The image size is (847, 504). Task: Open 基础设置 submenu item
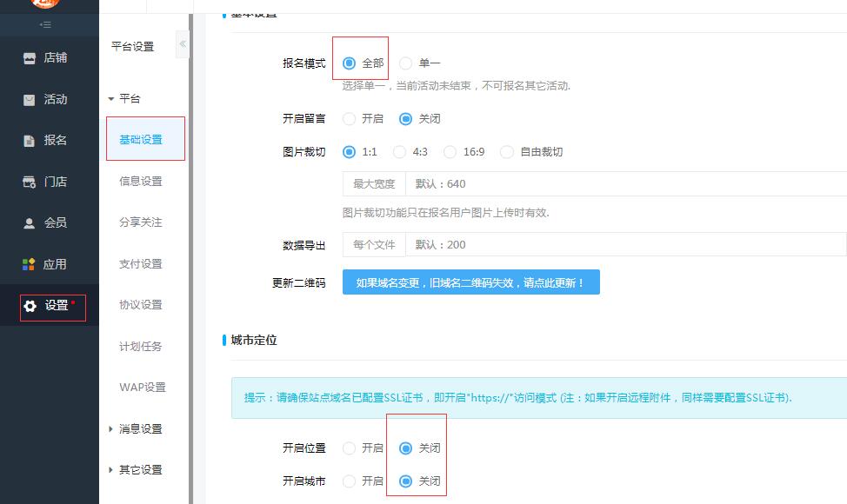tap(141, 140)
